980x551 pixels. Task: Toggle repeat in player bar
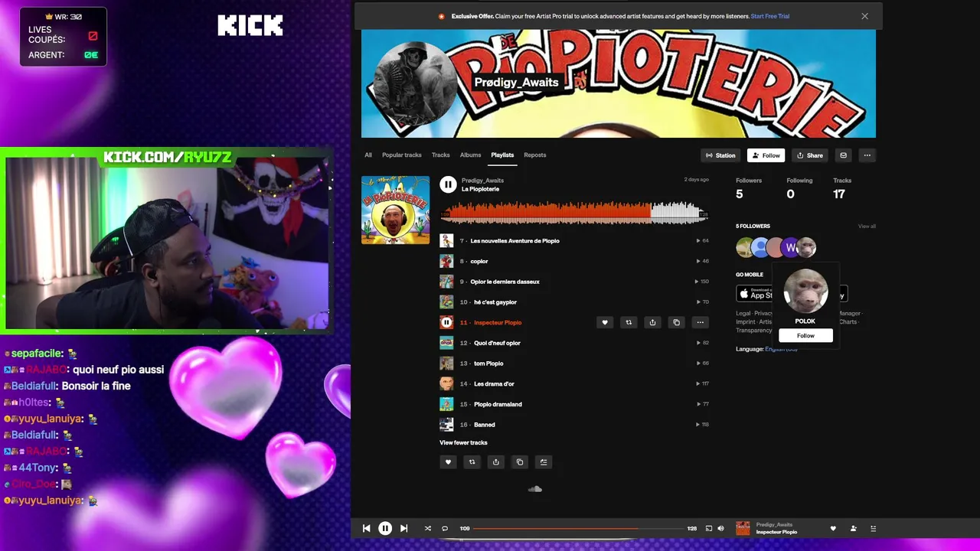click(x=445, y=528)
